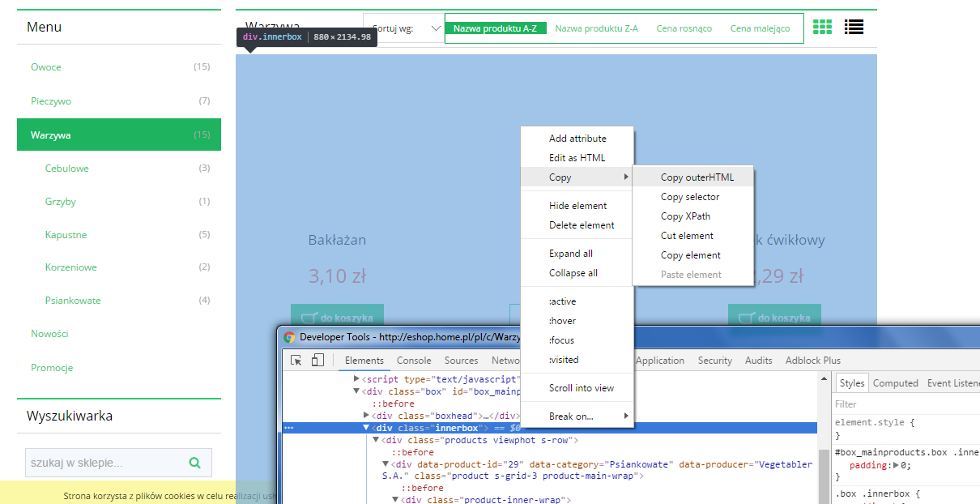The width and height of the screenshot is (980, 504).
Task: Expand the boxhead div node
Action: [x=366, y=416]
